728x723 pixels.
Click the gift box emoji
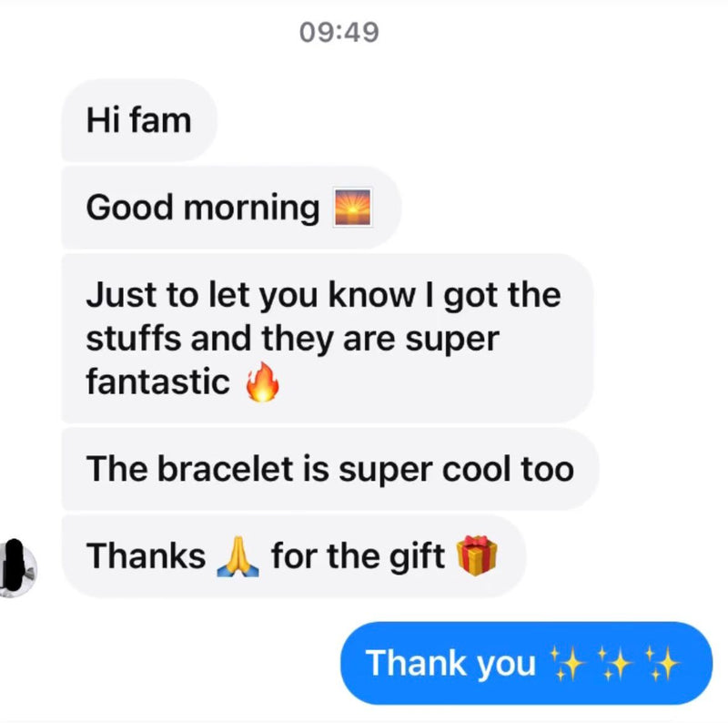(x=477, y=555)
